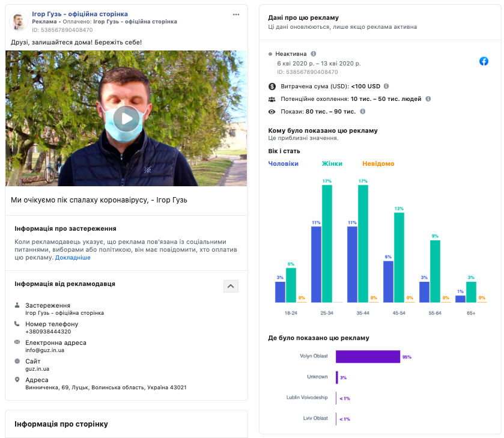The height and width of the screenshot is (438, 504).
Task: Click the info icon next to Неактивна
Action: click(x=314, y=53)
